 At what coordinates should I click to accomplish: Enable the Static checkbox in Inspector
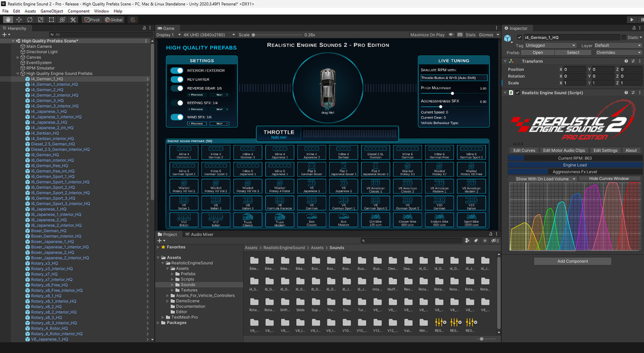[624, 38]
